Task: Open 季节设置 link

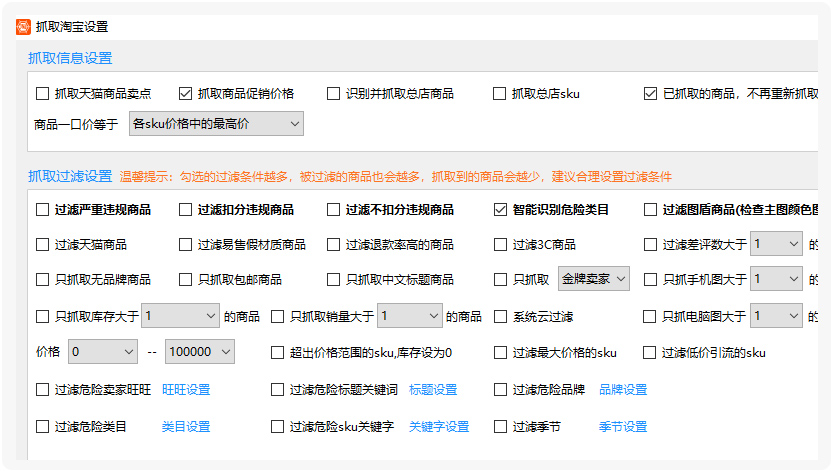Action: pos(623,427)
